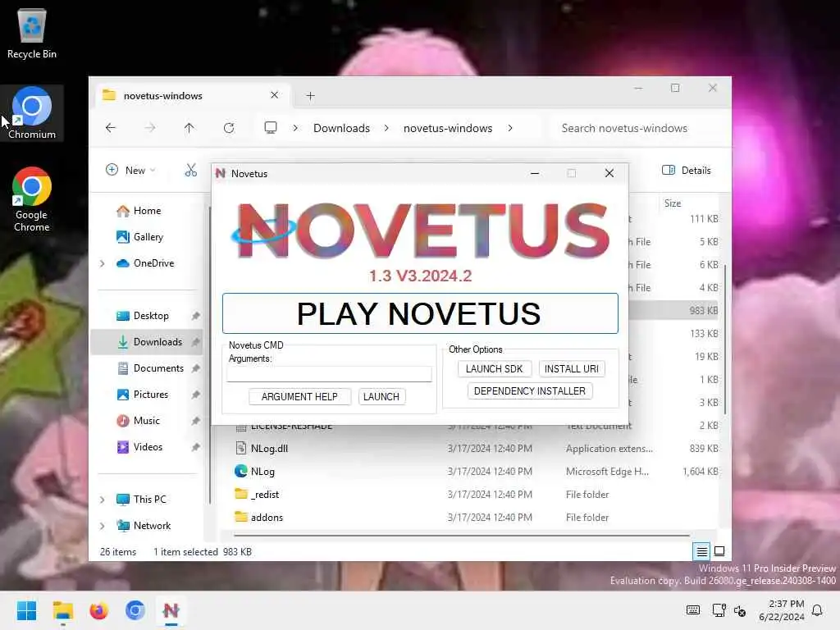Open the LAUNCH SDK option

pyautogui.click(x=494, y=368)
